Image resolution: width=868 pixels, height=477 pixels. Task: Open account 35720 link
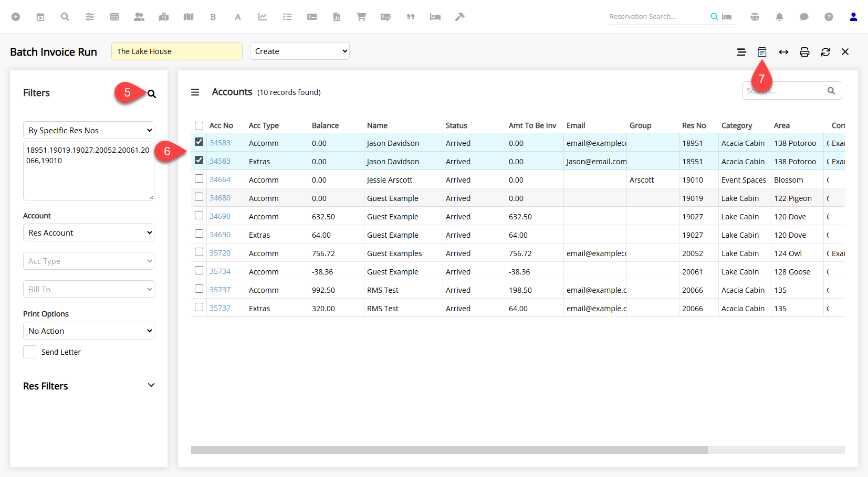pos(220,253)
